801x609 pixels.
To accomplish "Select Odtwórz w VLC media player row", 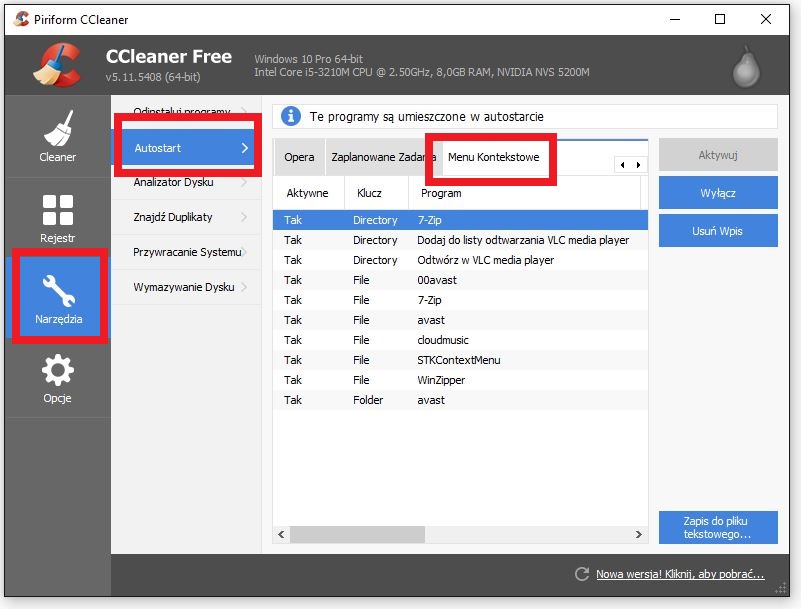I will tap(460, 260).
